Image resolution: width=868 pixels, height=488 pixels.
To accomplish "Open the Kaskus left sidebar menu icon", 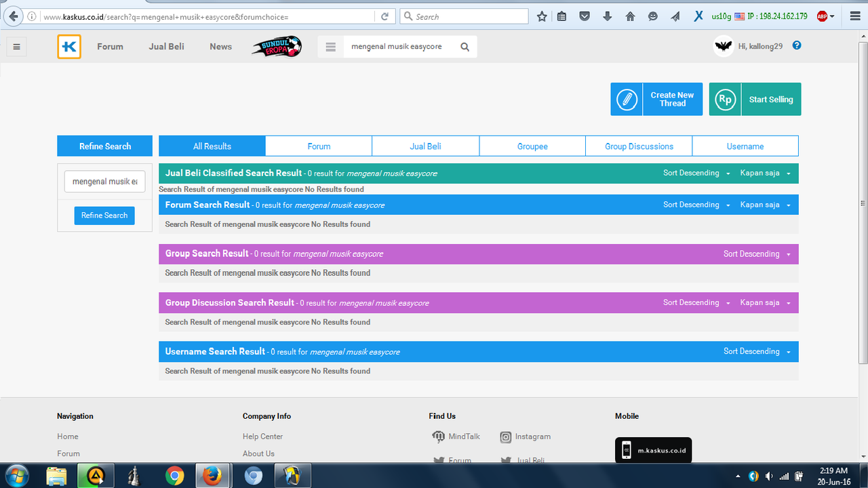I will (16, 47).
